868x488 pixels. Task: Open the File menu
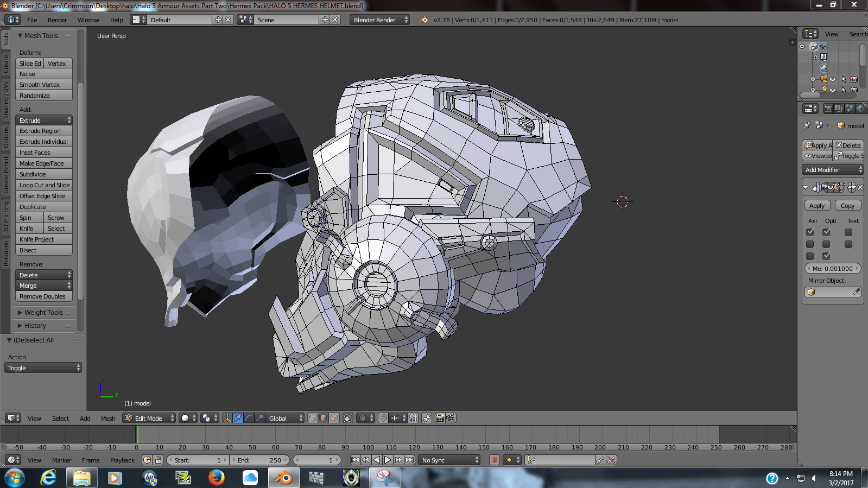(32, 20)
